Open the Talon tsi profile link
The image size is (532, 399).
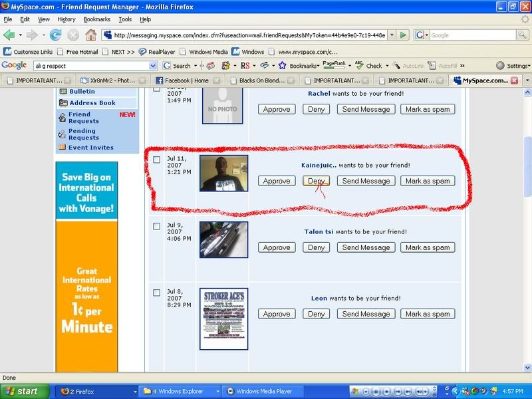319,231
